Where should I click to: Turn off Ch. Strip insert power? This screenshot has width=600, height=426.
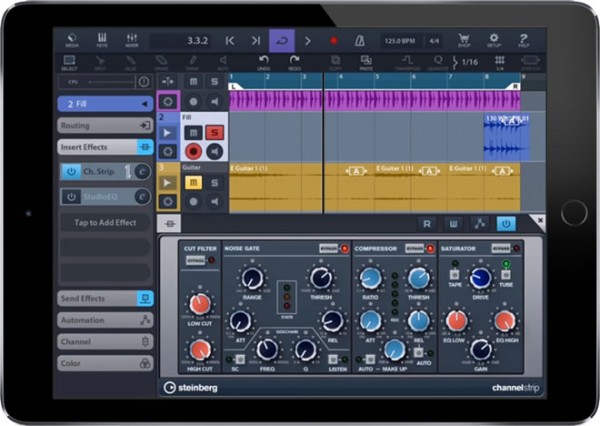point(71,172)
